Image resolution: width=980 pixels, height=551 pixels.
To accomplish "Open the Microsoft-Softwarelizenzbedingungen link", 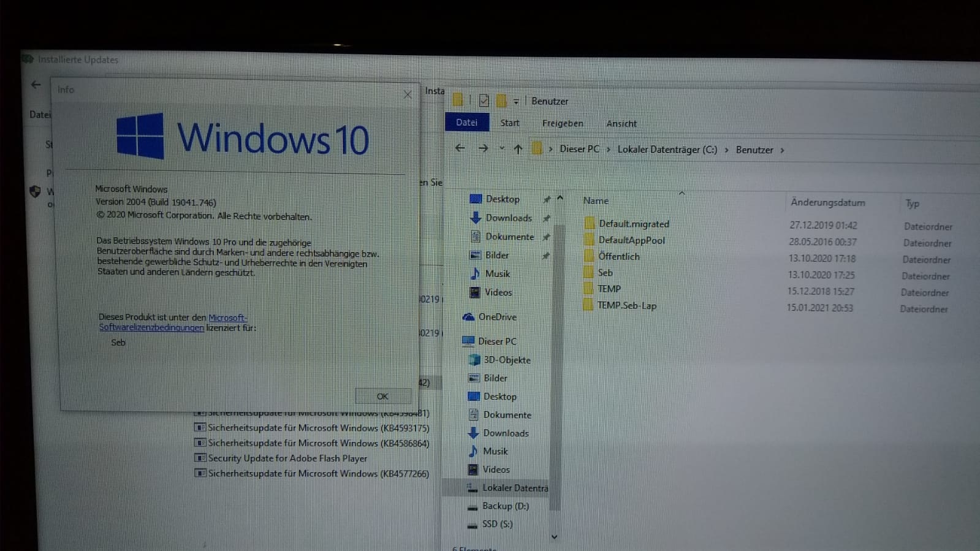I will tap(173, 322).
